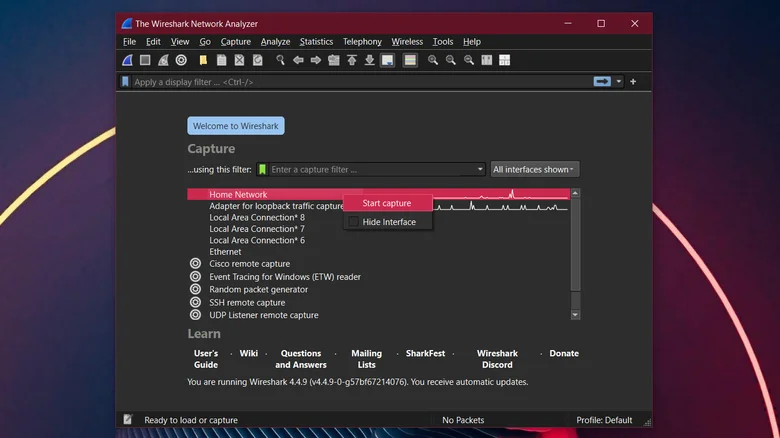Open the Wiki link

[249, 353]
